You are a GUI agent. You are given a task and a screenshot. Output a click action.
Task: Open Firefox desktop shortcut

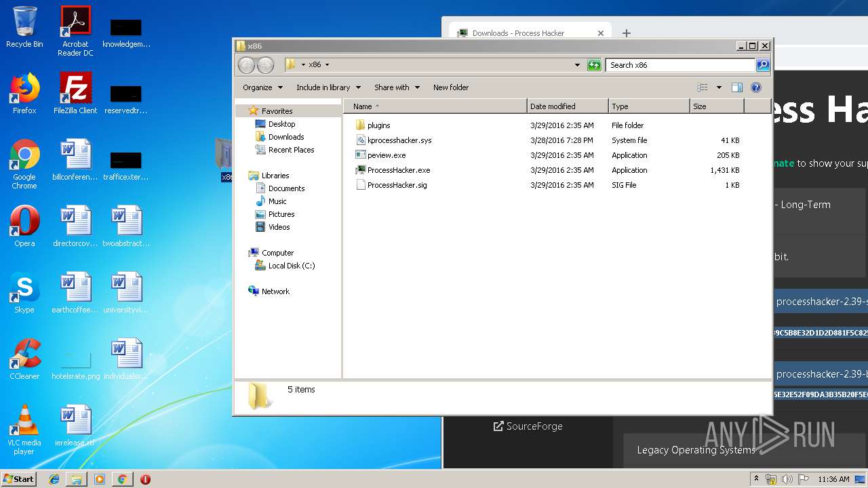[24, 94]
